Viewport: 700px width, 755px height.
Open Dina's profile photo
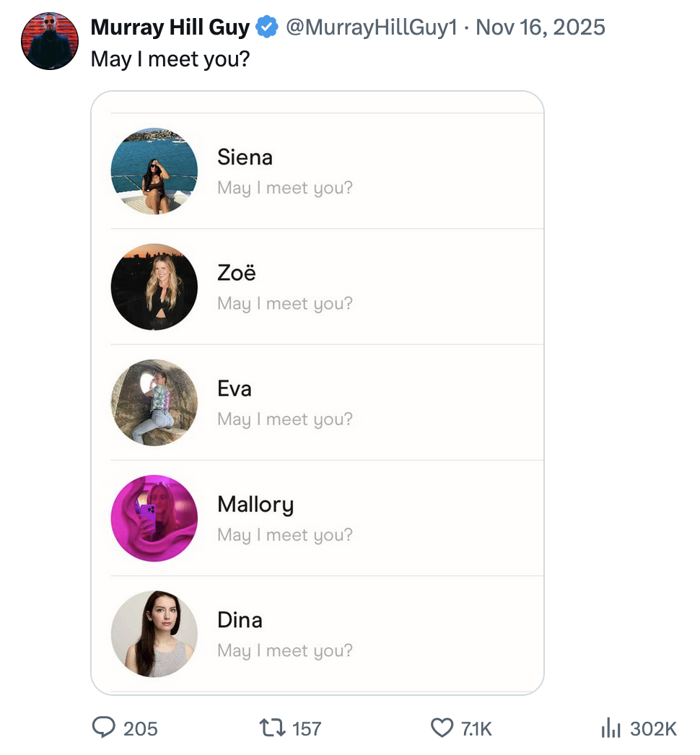(x=154, y=634)
